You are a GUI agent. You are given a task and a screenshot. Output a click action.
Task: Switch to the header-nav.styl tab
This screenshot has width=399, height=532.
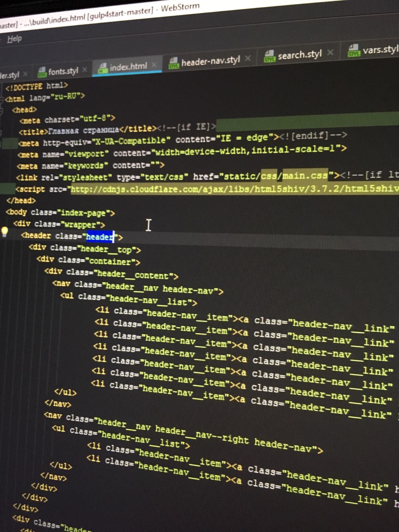click(x=210, y=62)
